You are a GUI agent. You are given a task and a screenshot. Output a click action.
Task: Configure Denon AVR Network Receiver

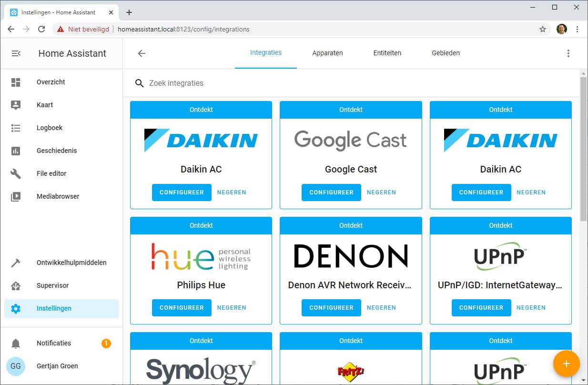(331, 308)
